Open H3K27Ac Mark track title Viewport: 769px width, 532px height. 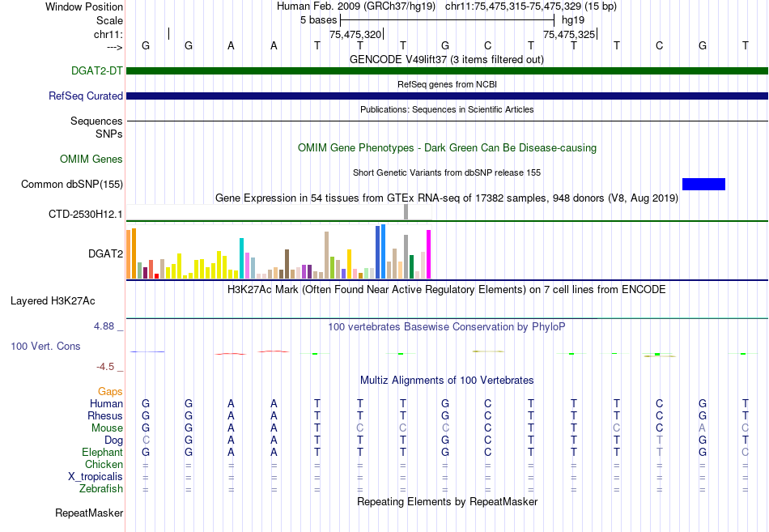(x=447, y=290)
